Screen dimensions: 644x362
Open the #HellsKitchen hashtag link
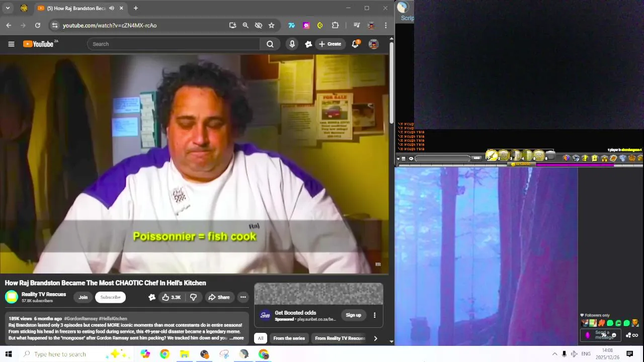(113, 319)
